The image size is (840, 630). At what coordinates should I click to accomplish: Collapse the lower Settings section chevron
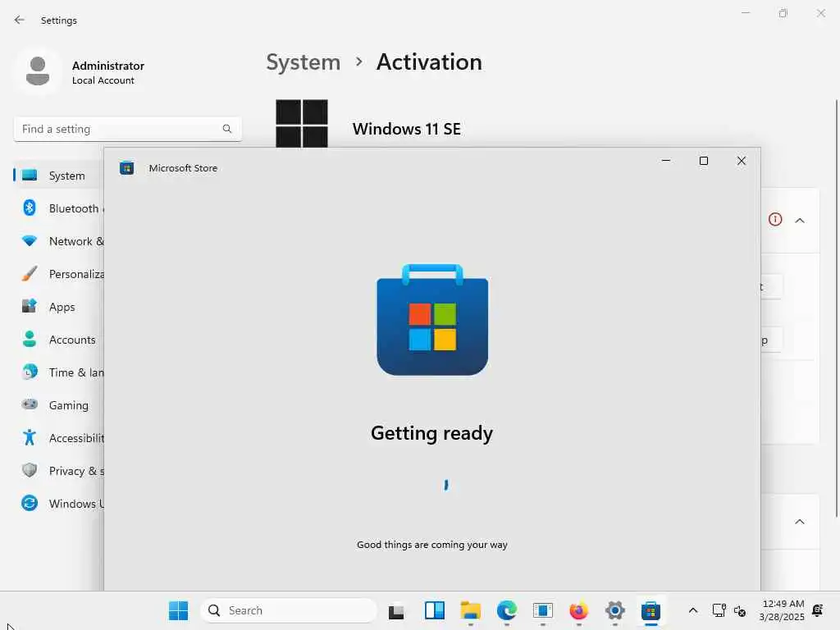tap(800, 522)
